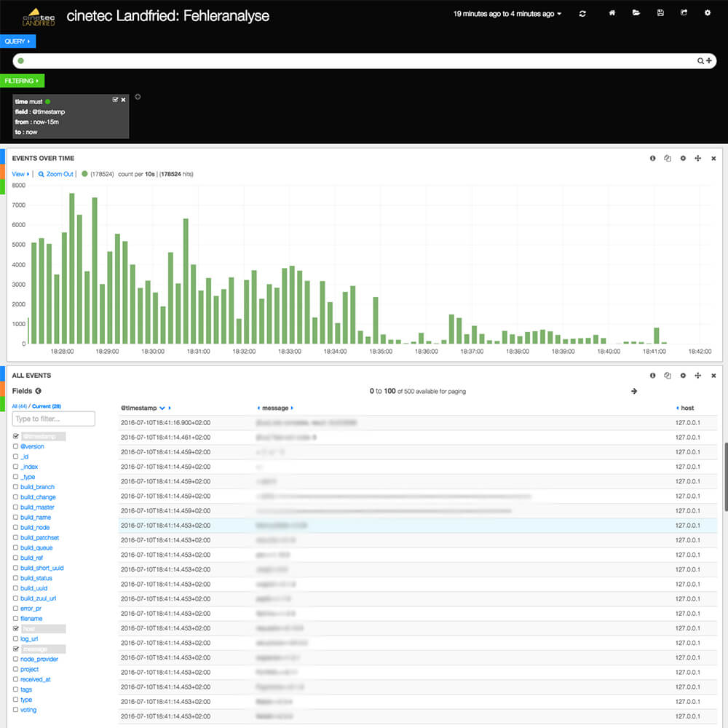Open the load dashboard folder icon
728x728 pixels.
click(x=636, y=13)
